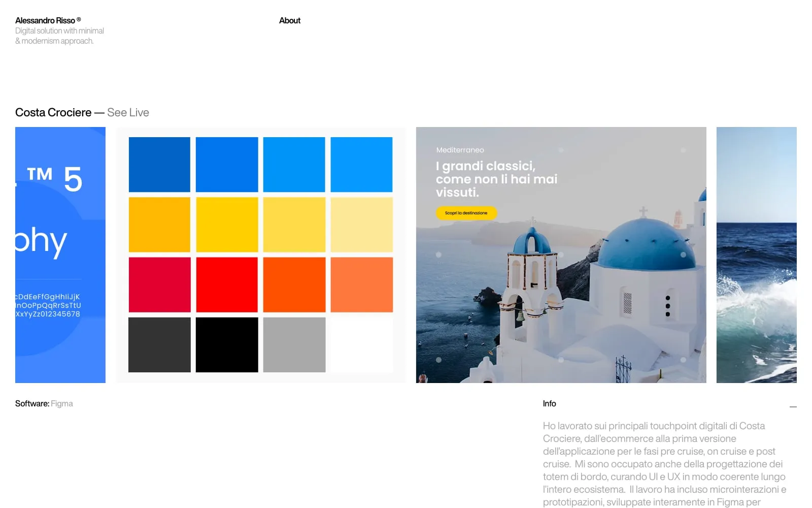Click the "Software: Figma" label
Screen dimensions: 812x508
click(x=44, y=403)
